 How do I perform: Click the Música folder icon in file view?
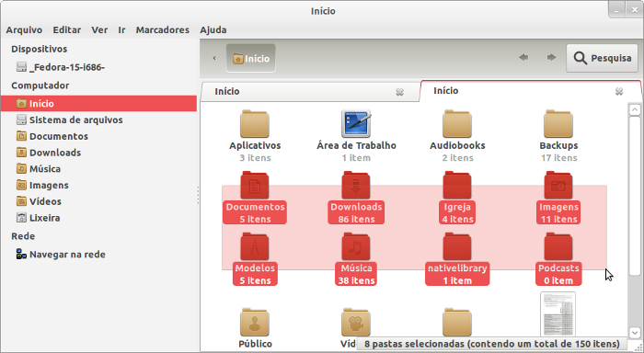click(356, 246)
